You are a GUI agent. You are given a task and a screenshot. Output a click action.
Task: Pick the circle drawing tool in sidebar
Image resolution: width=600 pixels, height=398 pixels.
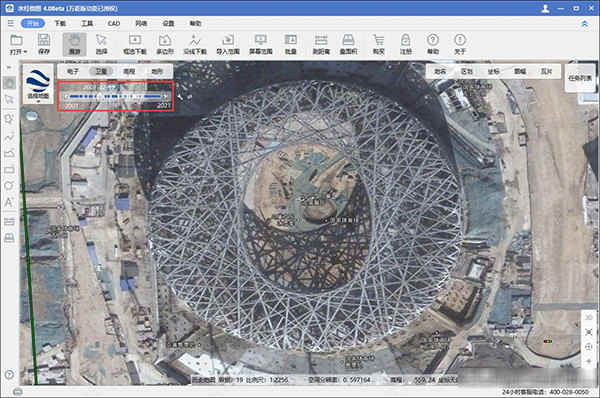click(9, 186)
